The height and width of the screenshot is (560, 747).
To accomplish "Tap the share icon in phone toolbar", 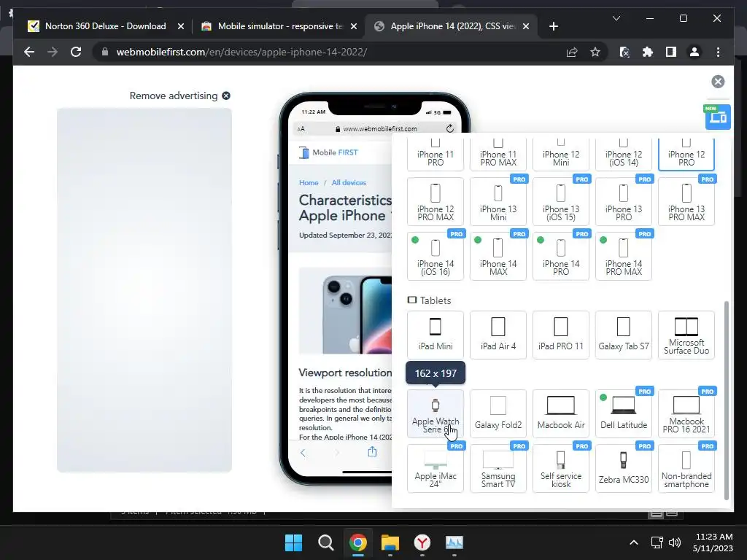I will 372,452.
